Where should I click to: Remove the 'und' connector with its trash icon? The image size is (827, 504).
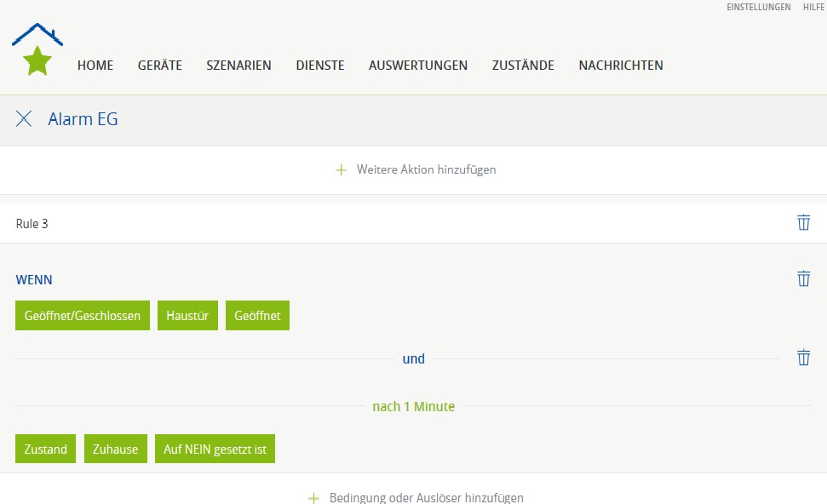point(803,358)
